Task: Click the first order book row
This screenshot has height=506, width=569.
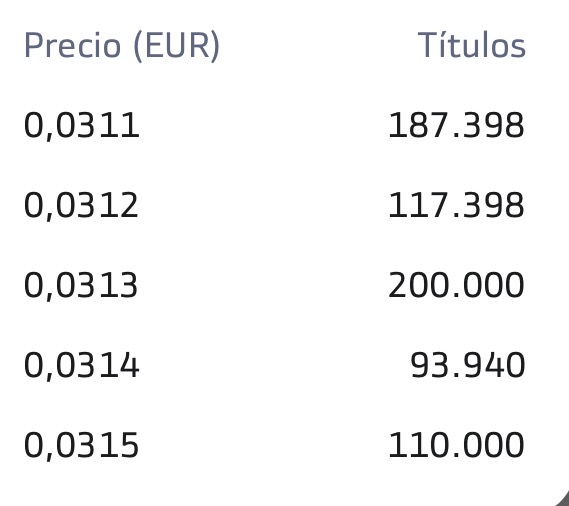Action: (x=274, y=126)
